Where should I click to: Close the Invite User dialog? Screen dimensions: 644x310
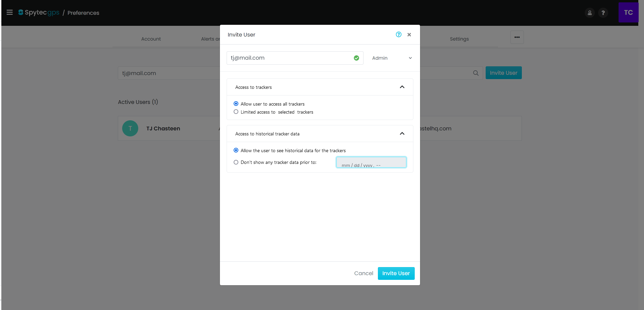409,35
